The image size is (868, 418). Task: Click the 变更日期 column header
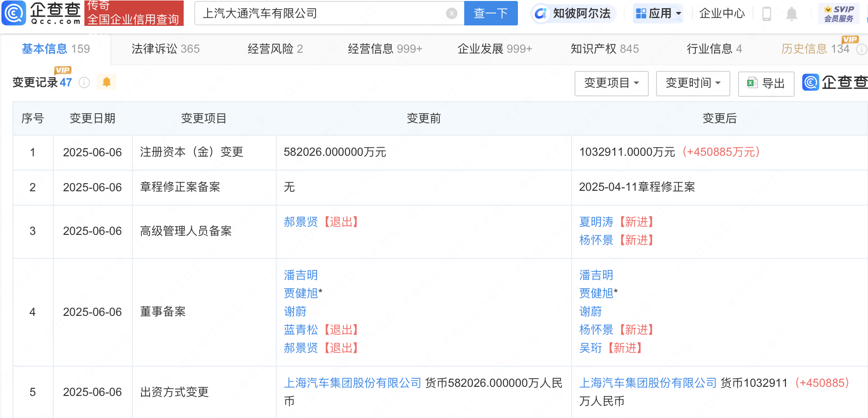[93, 118]
